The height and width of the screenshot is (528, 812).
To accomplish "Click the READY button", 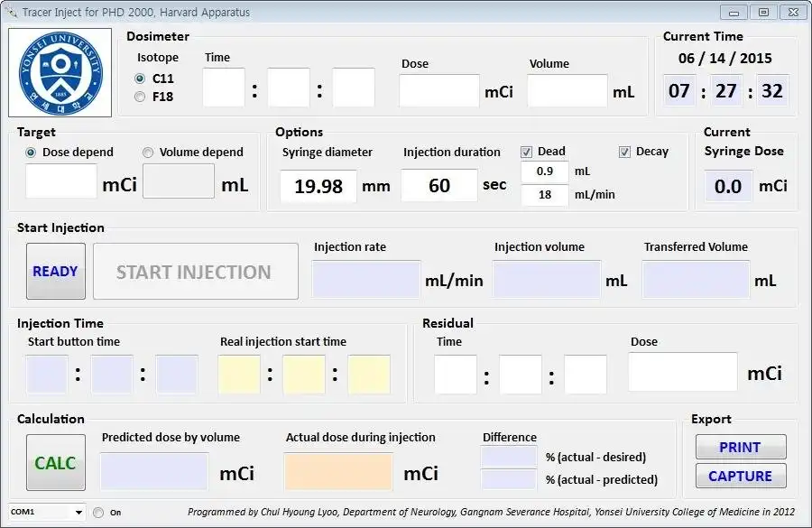I will 56,271.
